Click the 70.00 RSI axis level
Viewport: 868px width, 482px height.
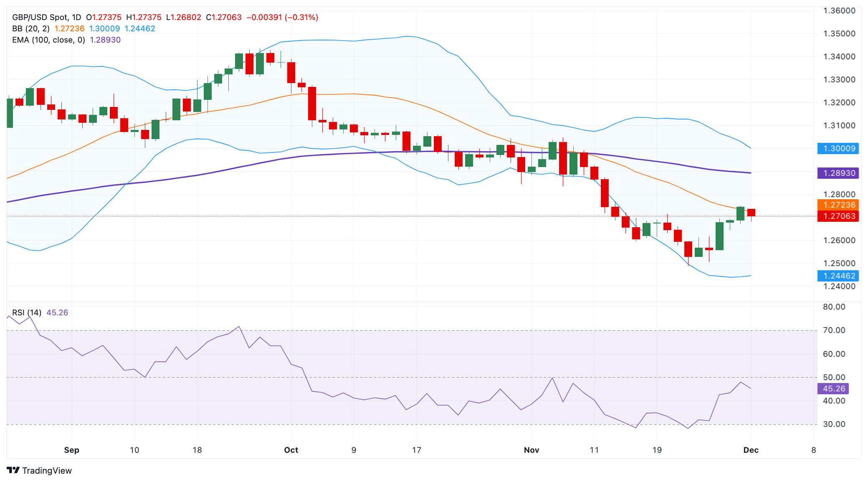click(834, 330)
